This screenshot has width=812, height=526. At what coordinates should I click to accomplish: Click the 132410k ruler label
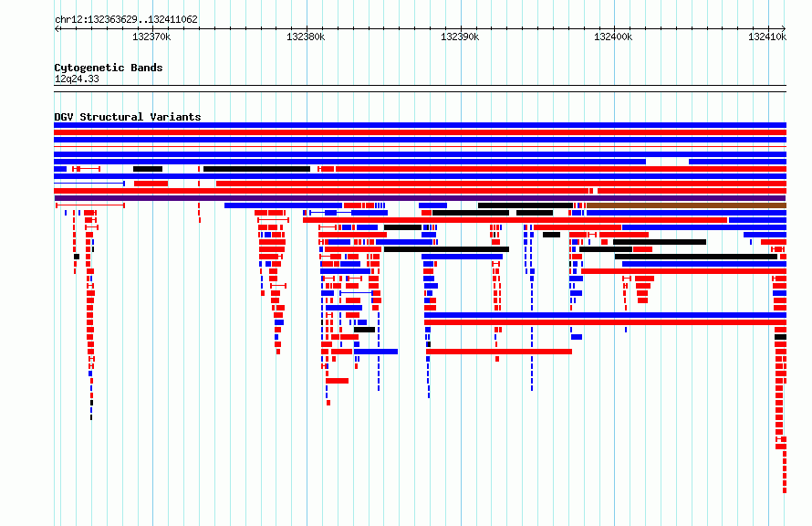(x=767, y=37)
